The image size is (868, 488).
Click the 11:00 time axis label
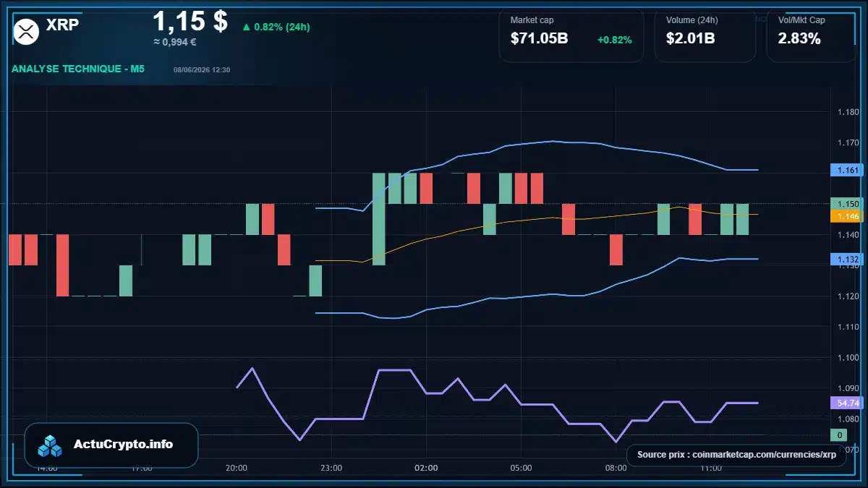(x=711, y=468)
